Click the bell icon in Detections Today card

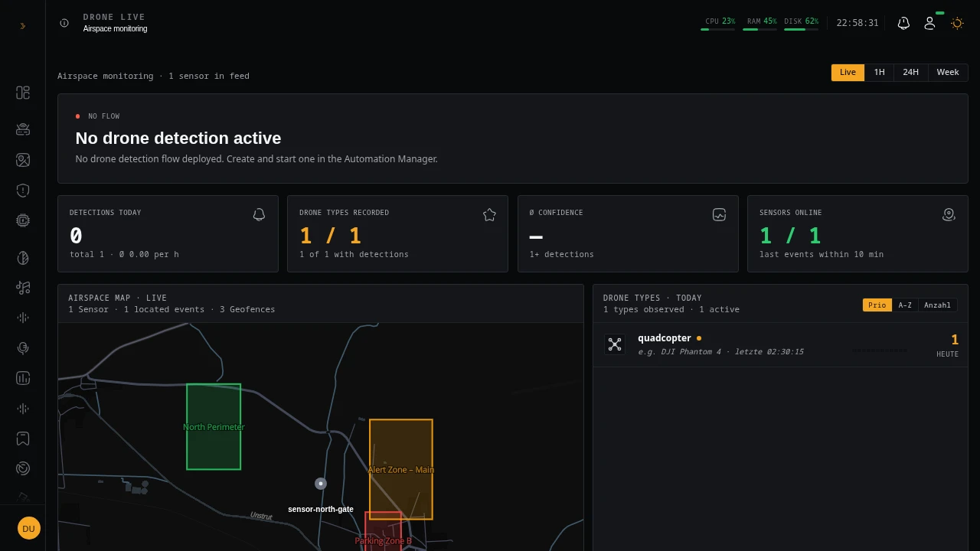(x=259, y=215)
